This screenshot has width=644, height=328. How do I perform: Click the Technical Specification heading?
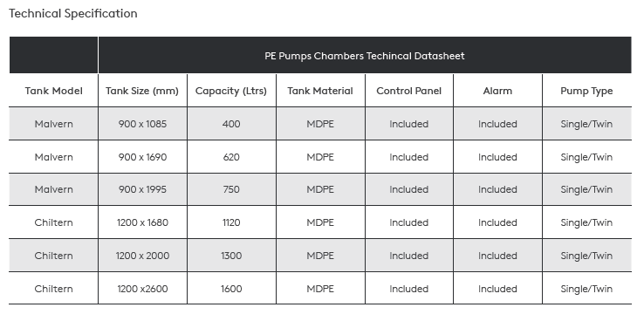[x=73, y=14]
